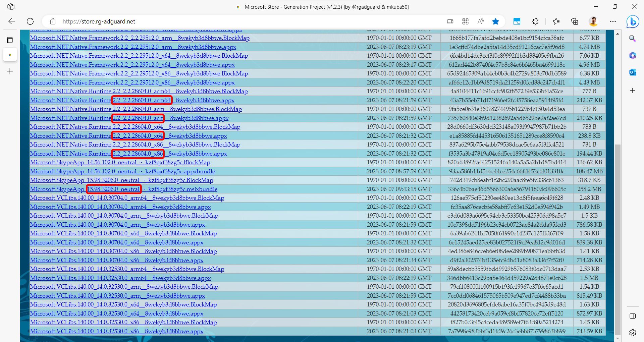Download NET.Native.Runtime 2.2.28604.0 arm64 appx
This screenshot has height=342, width=644.
(x=132, y=100)
